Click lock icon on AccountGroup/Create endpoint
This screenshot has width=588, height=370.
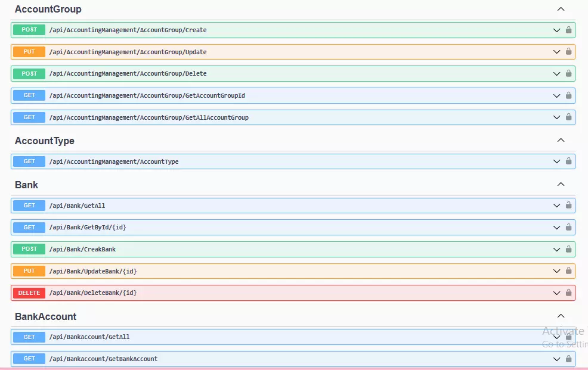point(568,30)
